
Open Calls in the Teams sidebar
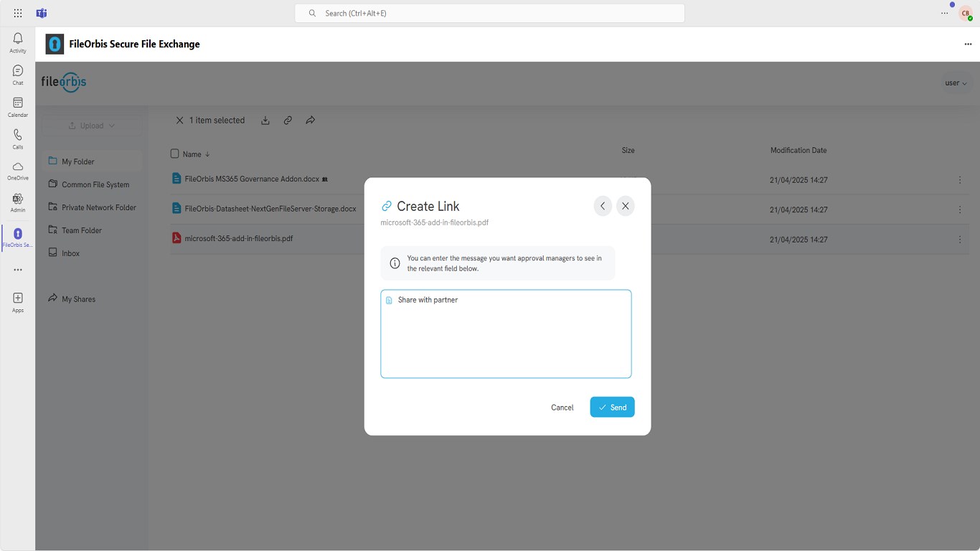coord(18,139)
